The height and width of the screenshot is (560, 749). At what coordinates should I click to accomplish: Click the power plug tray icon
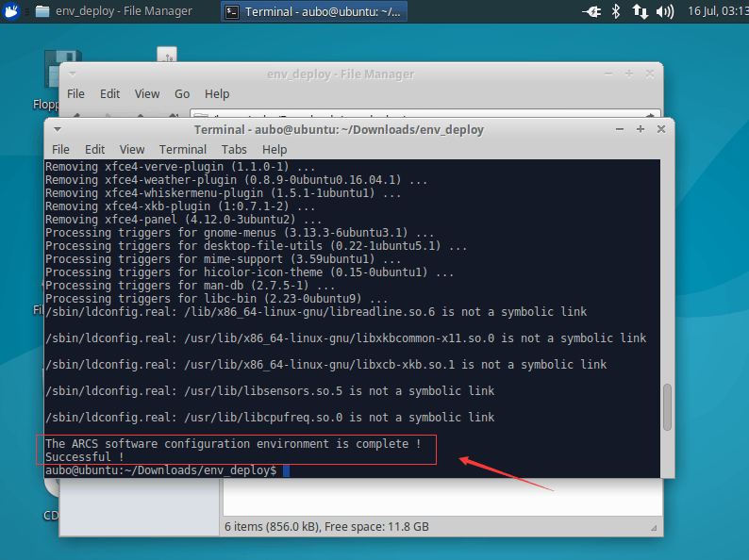click(x=591, y=11)
